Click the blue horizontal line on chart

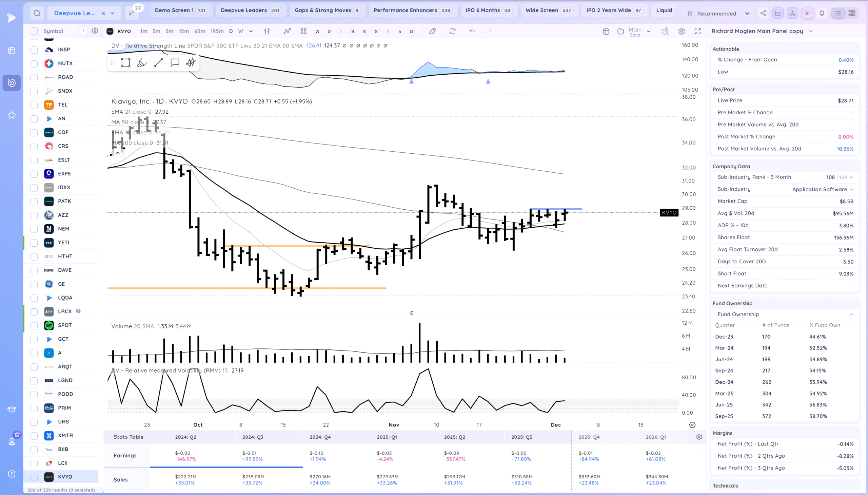click(x=574, y=209)
